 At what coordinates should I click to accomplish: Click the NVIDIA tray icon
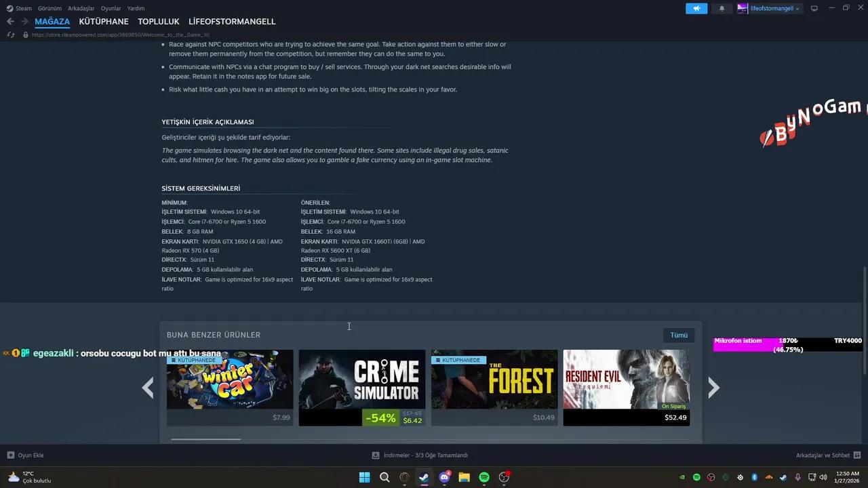pyautogui.click(x=682, y=477)
